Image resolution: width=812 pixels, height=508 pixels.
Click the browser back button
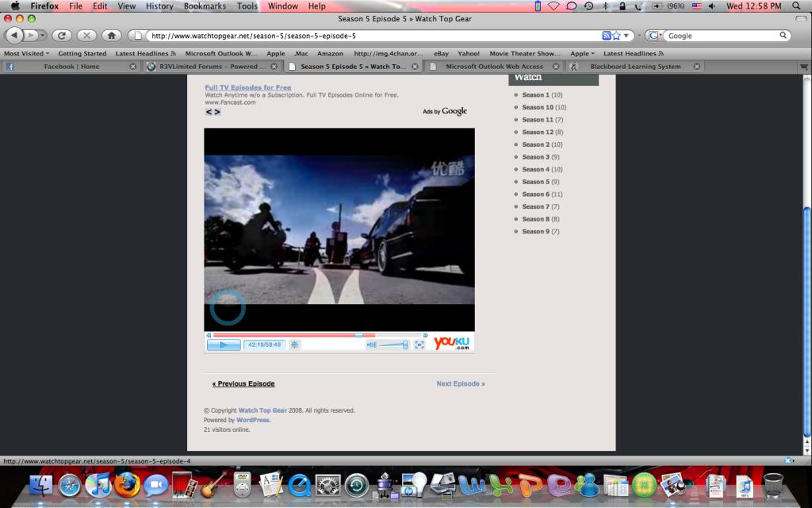click(x=15, y=36)
